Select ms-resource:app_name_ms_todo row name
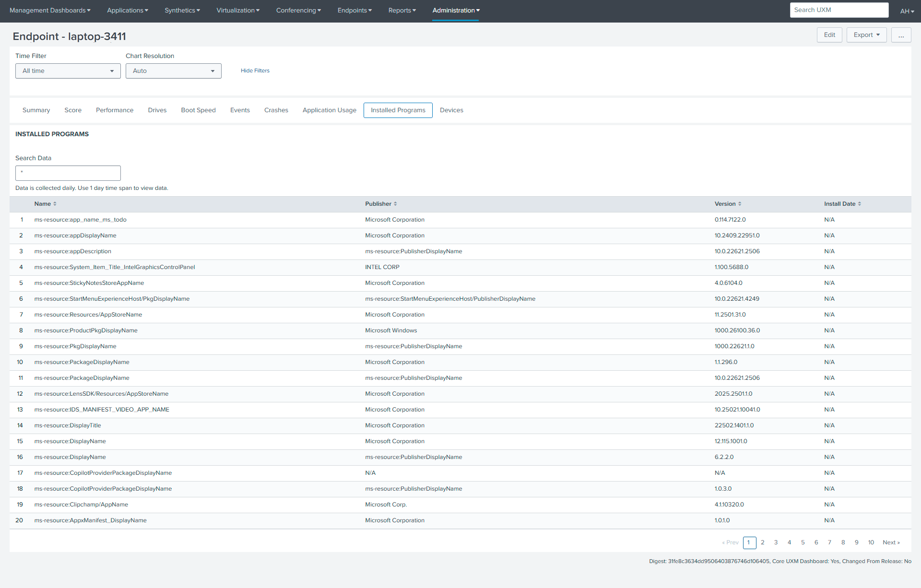The image size is (921, 588). [80, 220]
